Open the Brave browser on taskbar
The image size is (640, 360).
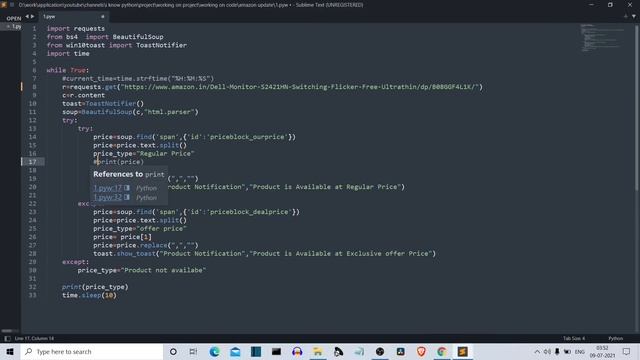pos(421,351)
